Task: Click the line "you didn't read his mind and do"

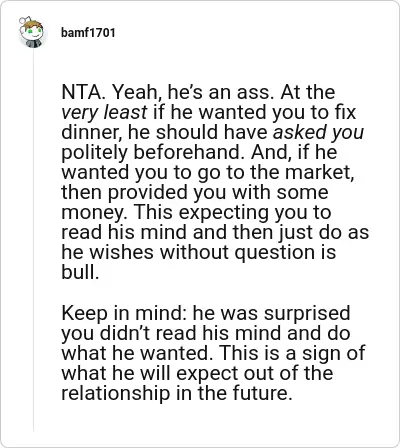Action: tap(206, 333)
